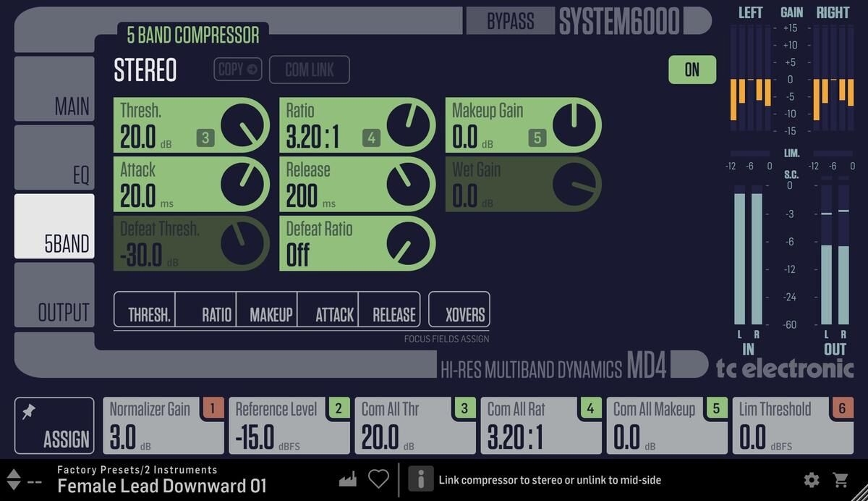Open settings with the gear icon

coord(812,479)
